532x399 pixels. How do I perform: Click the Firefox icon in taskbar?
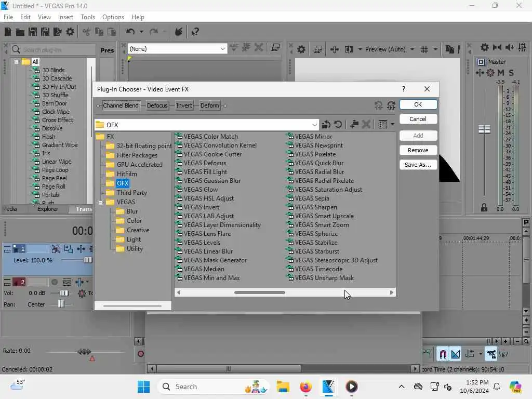click(x=305, y=387)
